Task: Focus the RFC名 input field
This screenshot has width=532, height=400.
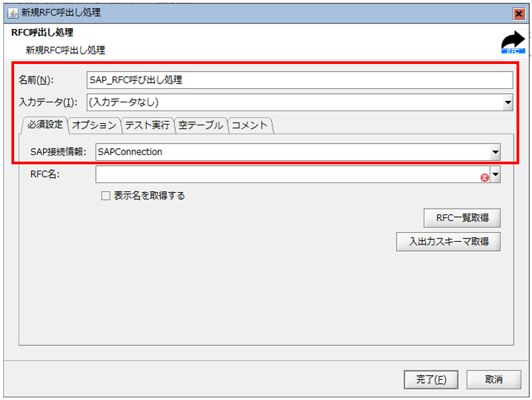Action: [286, 175]
